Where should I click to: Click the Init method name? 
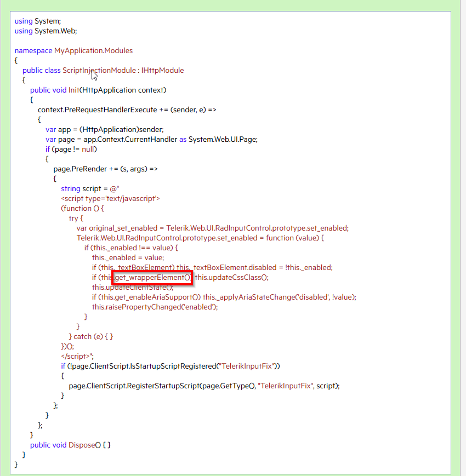[x=74, y=90]
